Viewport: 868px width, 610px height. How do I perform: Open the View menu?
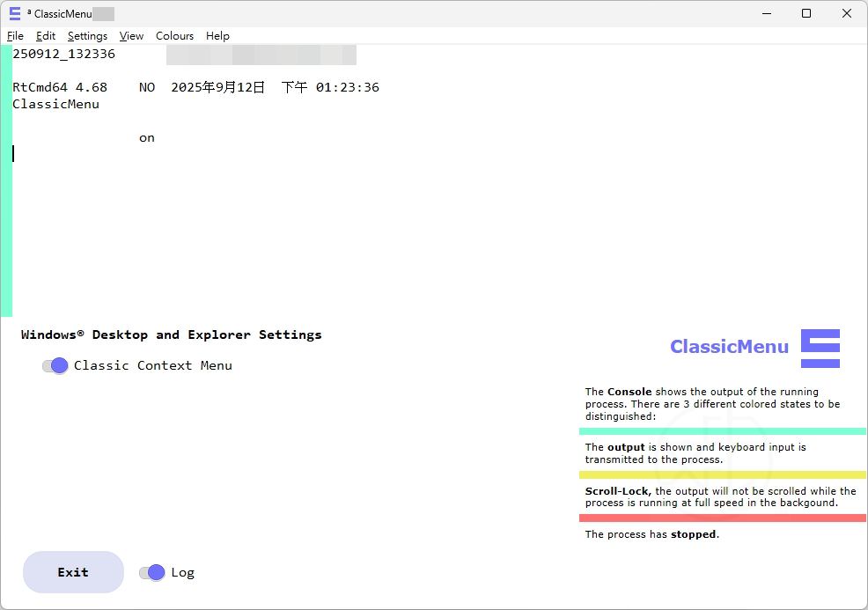tap(131, 36)
